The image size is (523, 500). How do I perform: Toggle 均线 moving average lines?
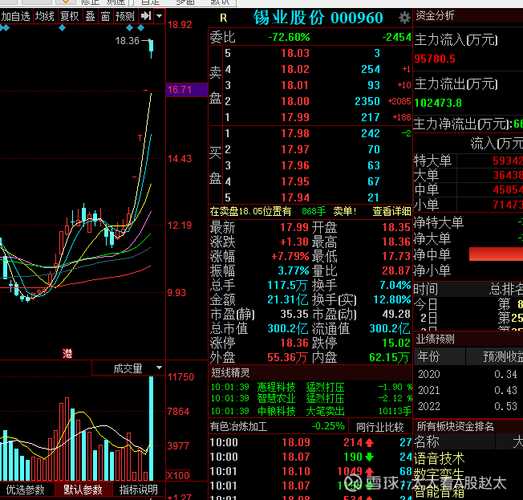pos(45,16)
